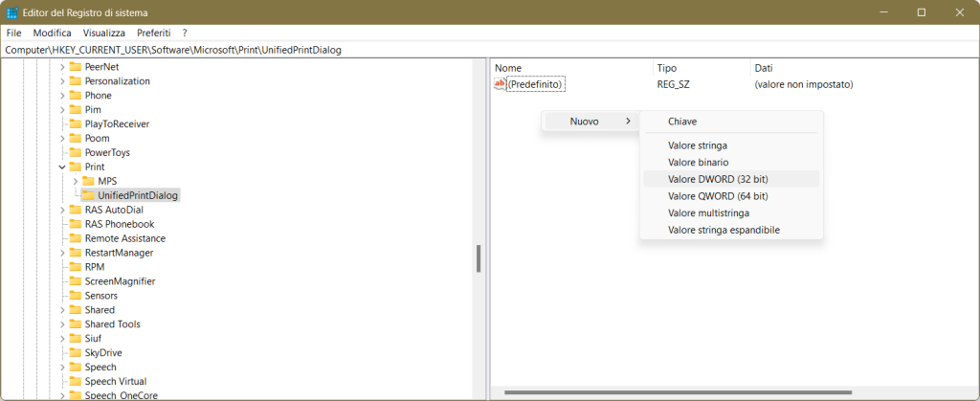This screenshot has width=980, height=401.
Task: Choose Valore multistringa from submenu
Action: [731, 213]
